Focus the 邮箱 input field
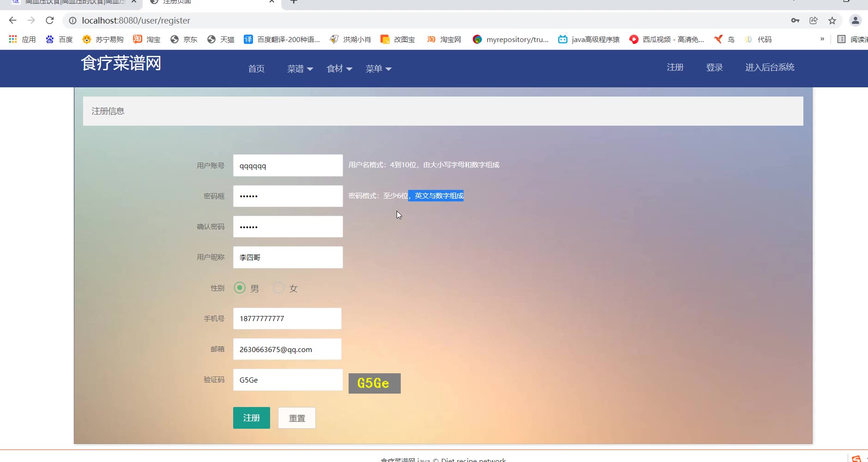The height and width of the screenshot is (462, 868). 287,349
